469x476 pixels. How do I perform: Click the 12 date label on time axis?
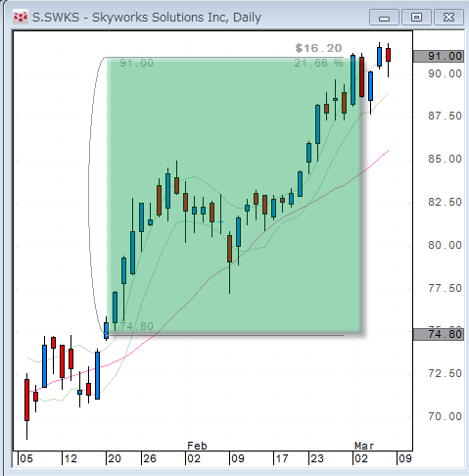tap(70, 458)
